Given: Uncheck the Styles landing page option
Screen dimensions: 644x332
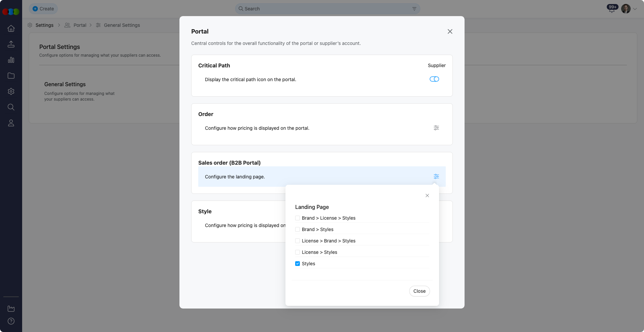Looking at the screenshot, I should tap(298, 264).
